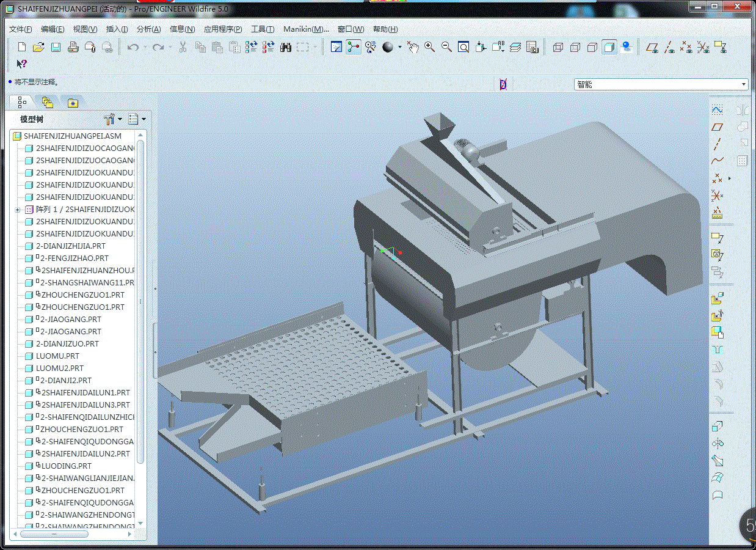The width and height of the screenshot is (756, 550).
Task: Click the Zoom In magnifier icon
Action: 429,47
